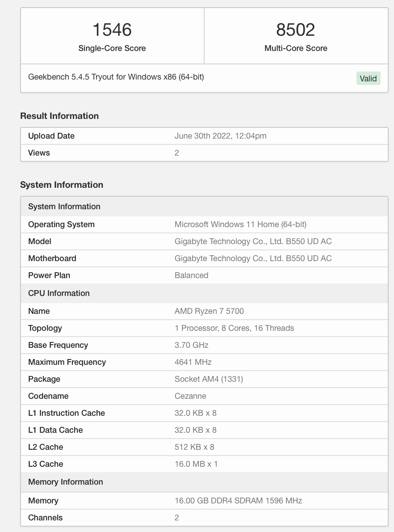The height and width of the screenshot is (532, 394).
Task: Click the "L1 Instruction Cache" row label
Action: click(x=67, y=413)
